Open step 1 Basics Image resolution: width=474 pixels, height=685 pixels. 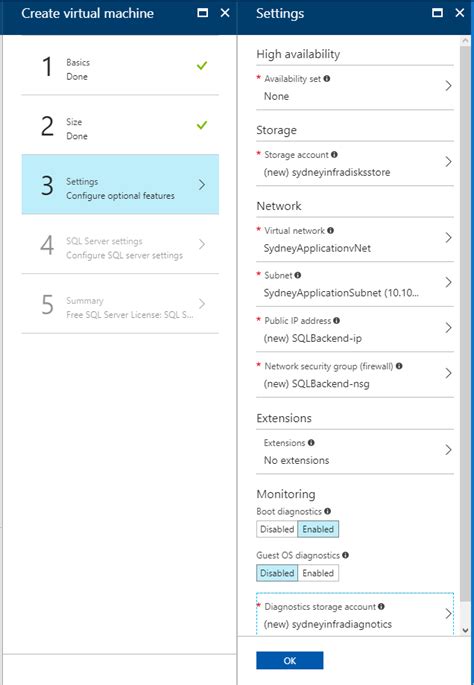click(x=120, y=66)
